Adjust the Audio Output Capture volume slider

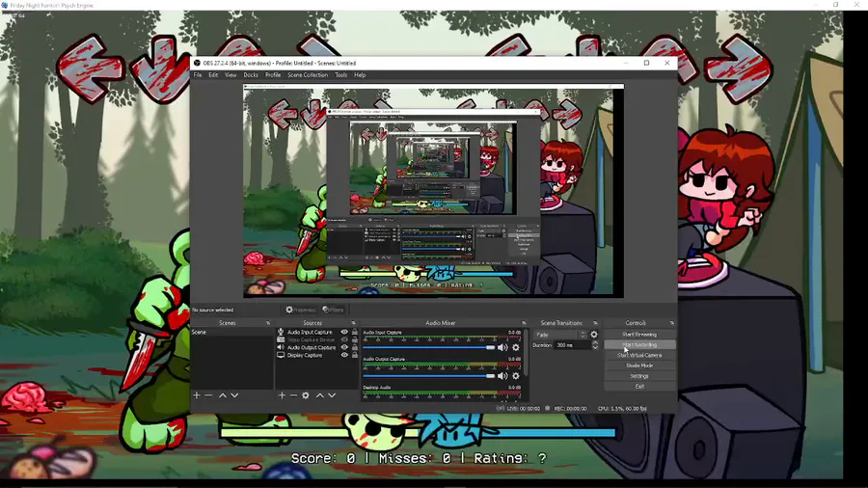tap(428, 376)
